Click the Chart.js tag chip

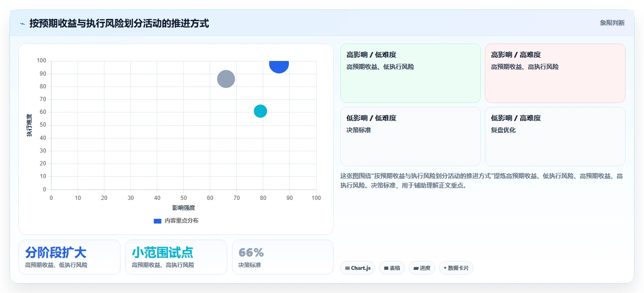pyautogui.click(x=358, y=268)
